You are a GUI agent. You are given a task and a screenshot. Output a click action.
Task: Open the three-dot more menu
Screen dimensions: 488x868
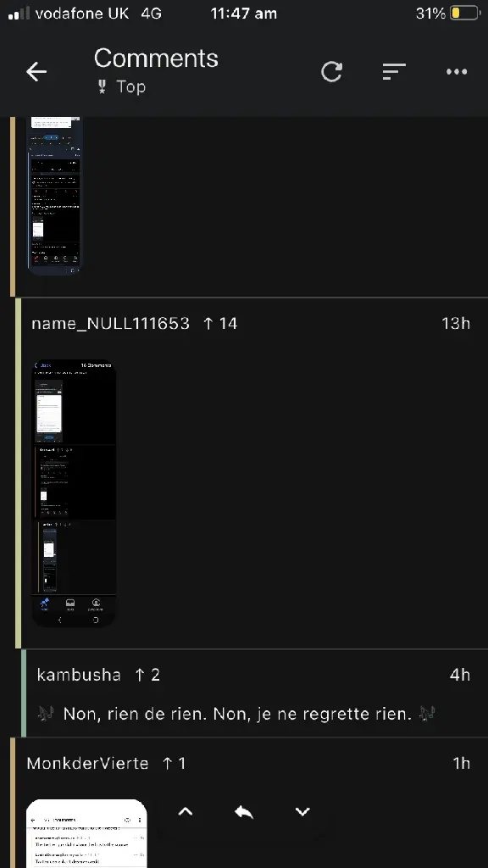click(x=457, y=71)
